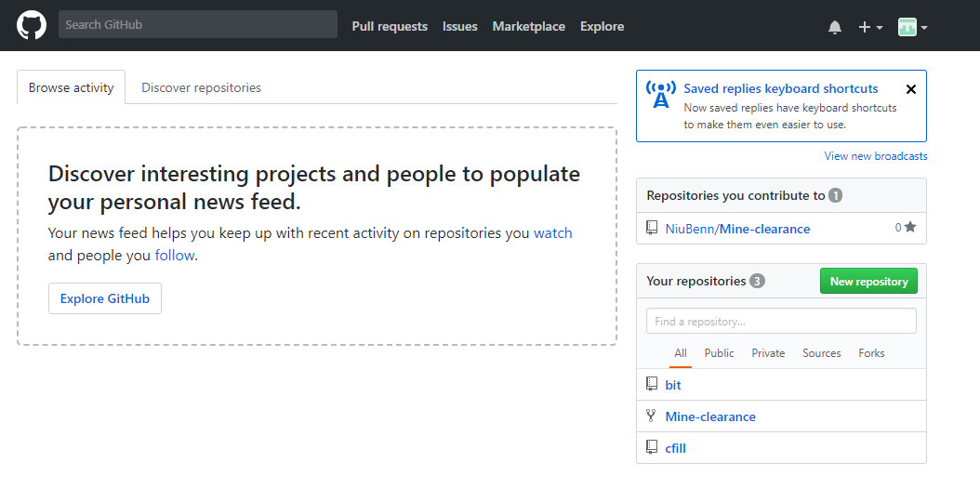
Task: Click the repo icon next to bit
Action: 652,384
